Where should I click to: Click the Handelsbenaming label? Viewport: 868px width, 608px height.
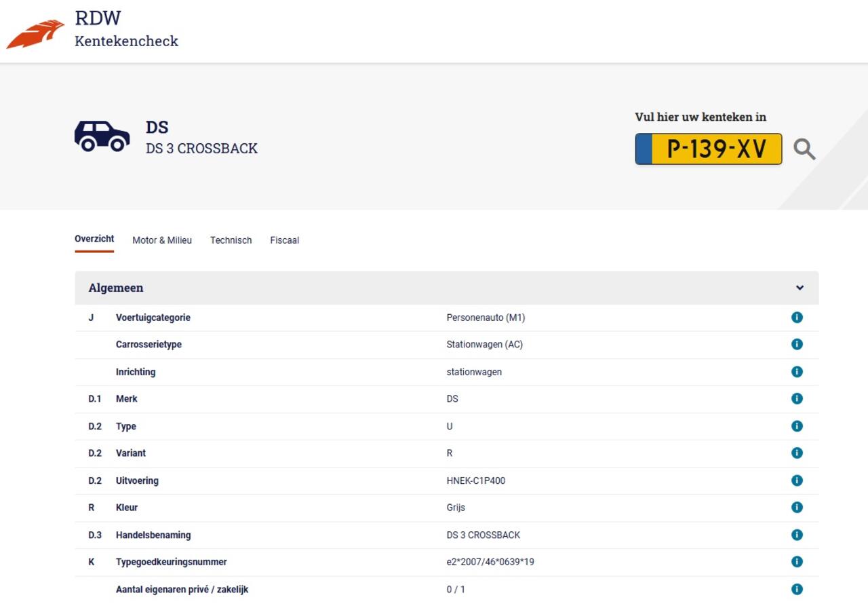pyautogui.click(x=153, y=535)
